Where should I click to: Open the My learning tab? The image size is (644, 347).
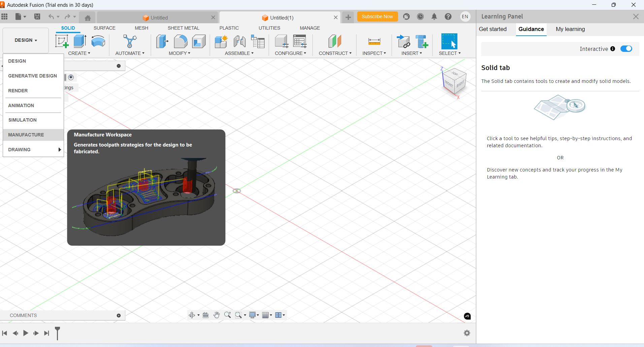(570, 29)
